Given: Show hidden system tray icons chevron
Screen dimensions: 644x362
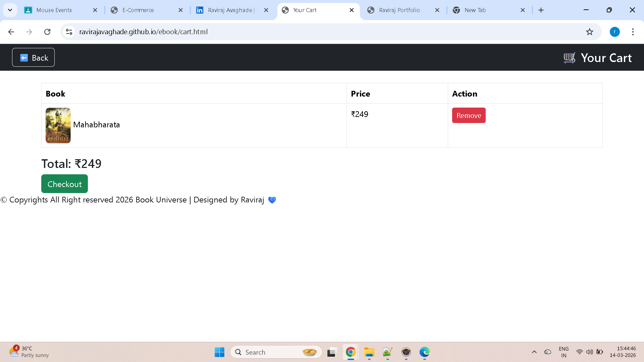Looking at the screenshot, I should pos(534,352).
